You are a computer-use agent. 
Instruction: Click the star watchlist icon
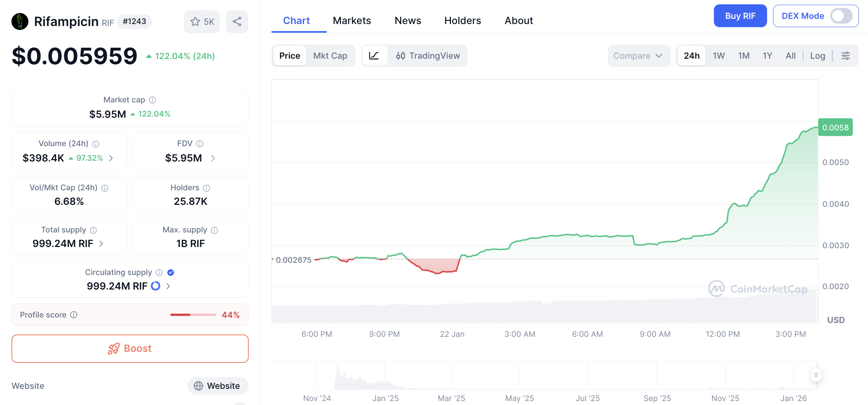tap(196, 22)
